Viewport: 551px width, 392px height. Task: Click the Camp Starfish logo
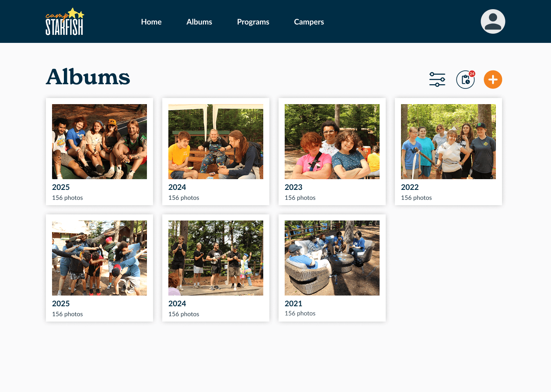pyautogui.click(x=65, y=21)
